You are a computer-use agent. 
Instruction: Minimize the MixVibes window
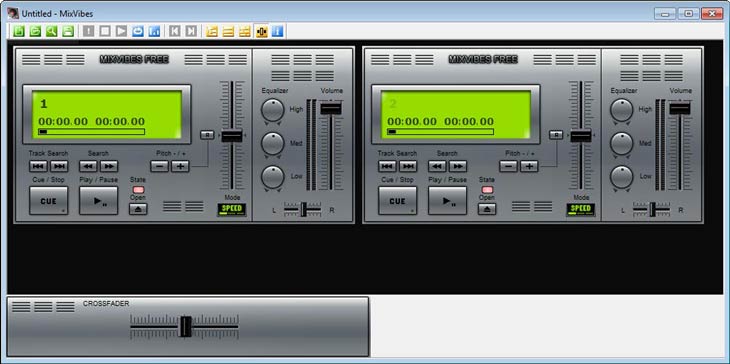pos(665,13)
